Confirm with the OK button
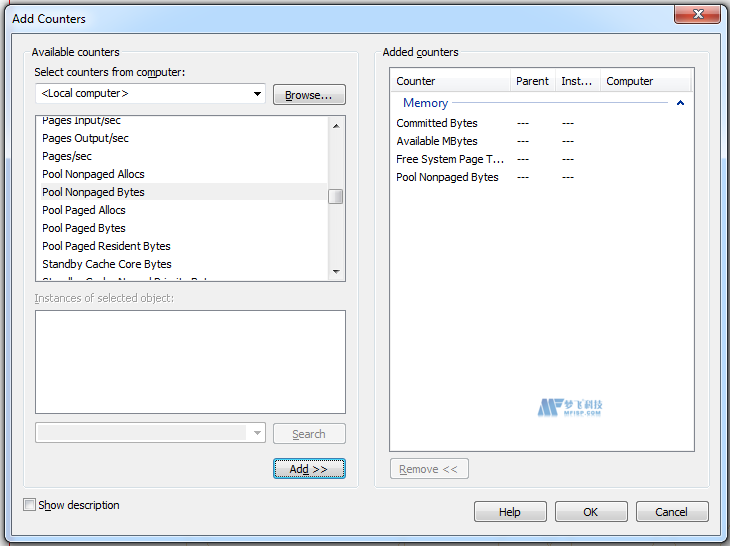This screenshot has width=730, height=546. click(591, 512)
